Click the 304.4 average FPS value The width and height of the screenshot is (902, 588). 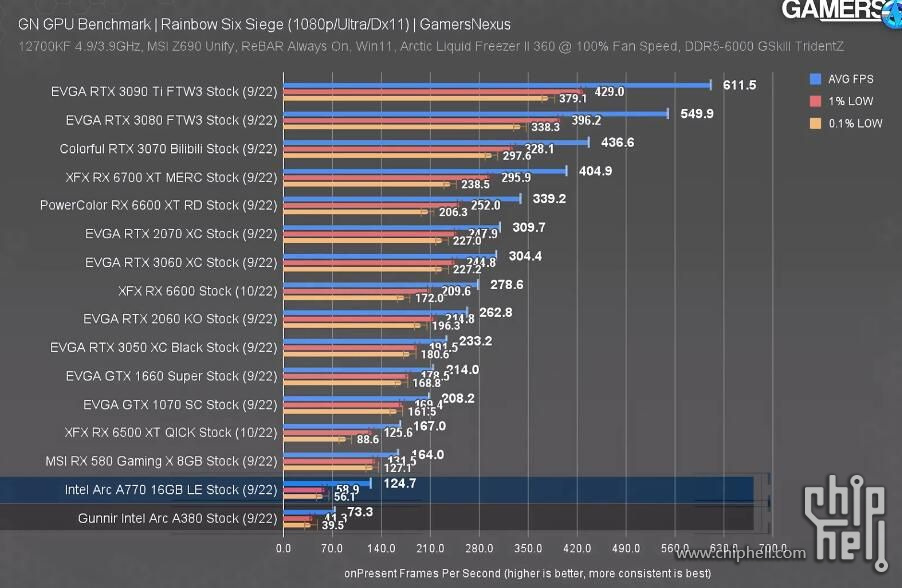click(x=525, y=257)
